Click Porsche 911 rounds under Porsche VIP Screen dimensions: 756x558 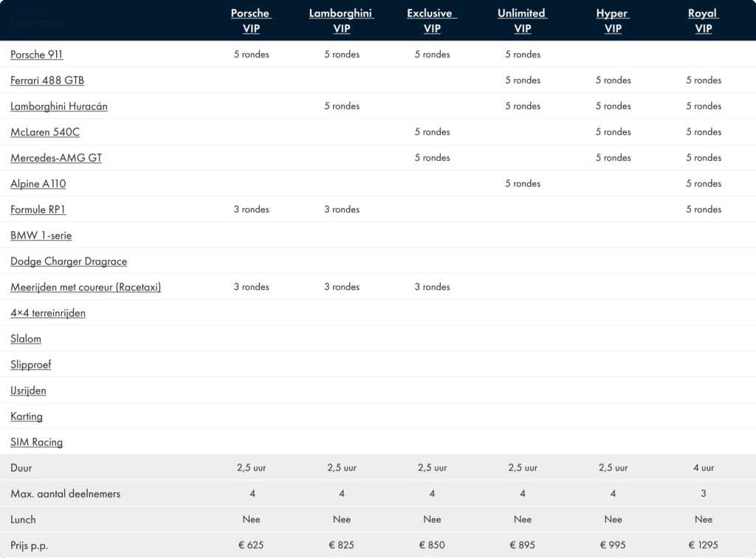[x=251, y=55]
